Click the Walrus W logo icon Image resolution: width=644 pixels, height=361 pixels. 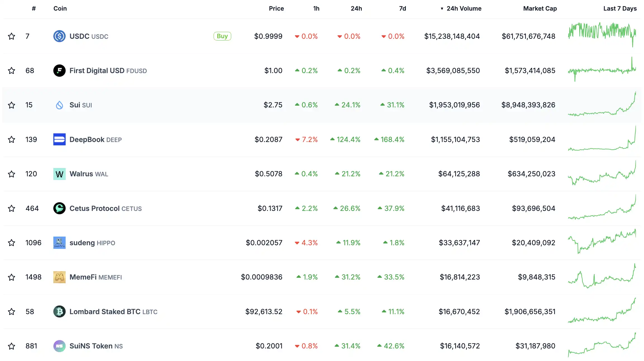coord(59,174)
